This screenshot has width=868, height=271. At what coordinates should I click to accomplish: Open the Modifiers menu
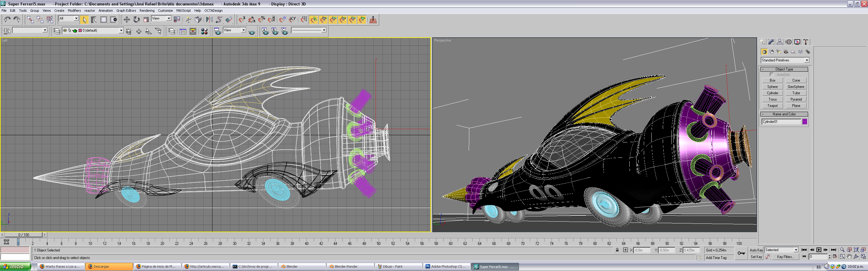pos(74,11)
